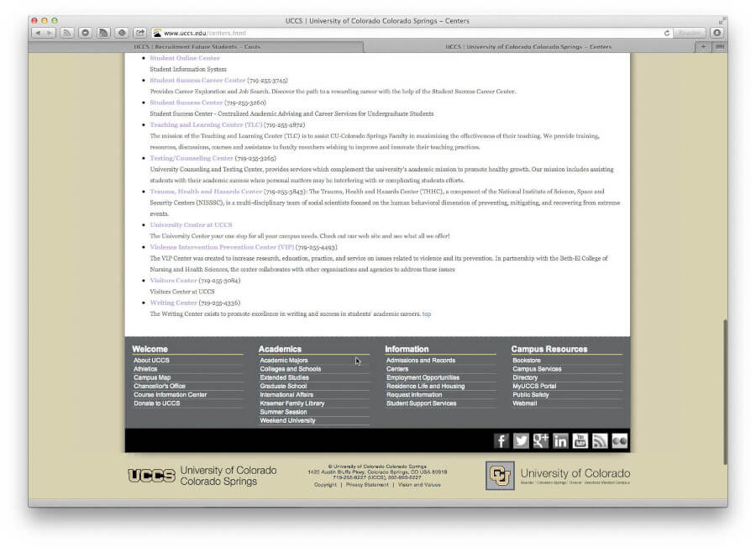Go to Kraemer Family Library
The width and height of the screenshot is (756, 548).
[x=292, y=403]
